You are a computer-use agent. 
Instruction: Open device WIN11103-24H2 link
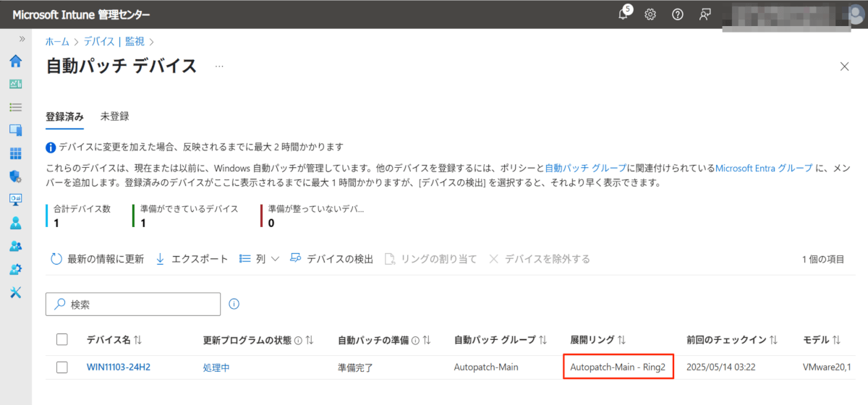click(x=119, y=367)
